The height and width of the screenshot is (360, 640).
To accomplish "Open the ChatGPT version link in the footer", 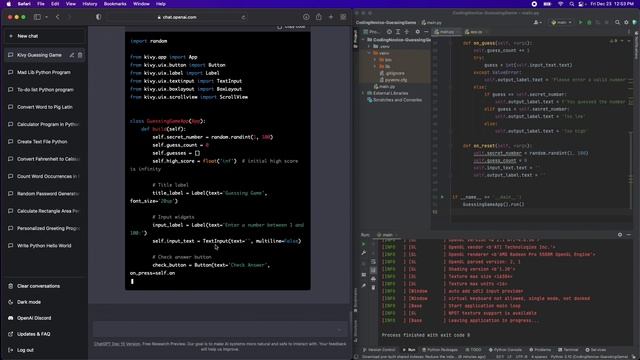I will (x=117, y=344).
